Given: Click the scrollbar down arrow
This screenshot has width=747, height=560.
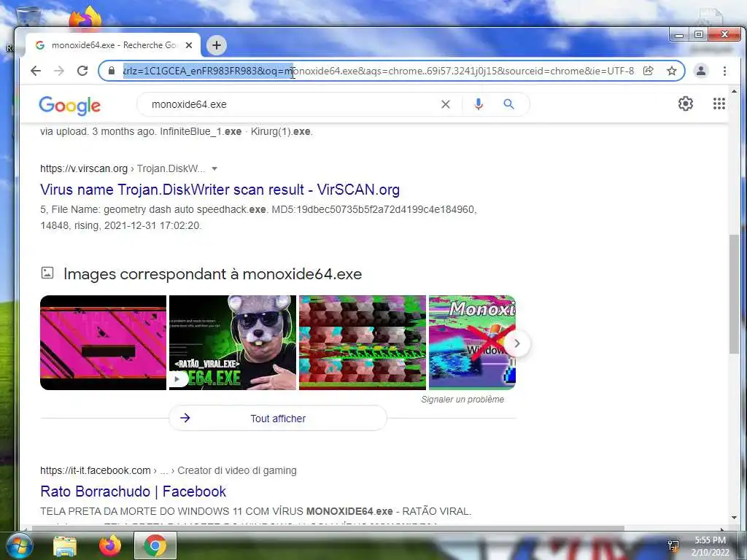Looking at the screenshot, I should point(734,518).
